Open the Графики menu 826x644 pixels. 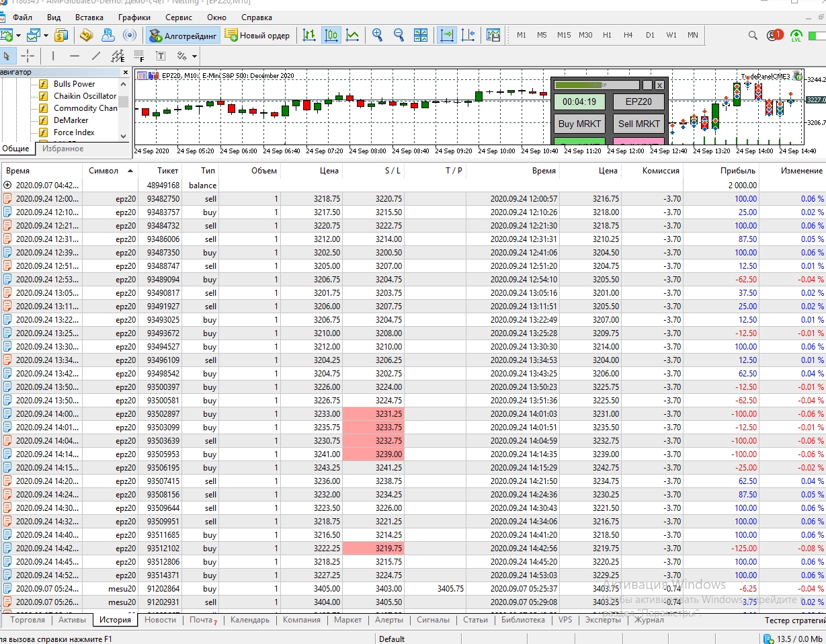click(x=134, y=17)
